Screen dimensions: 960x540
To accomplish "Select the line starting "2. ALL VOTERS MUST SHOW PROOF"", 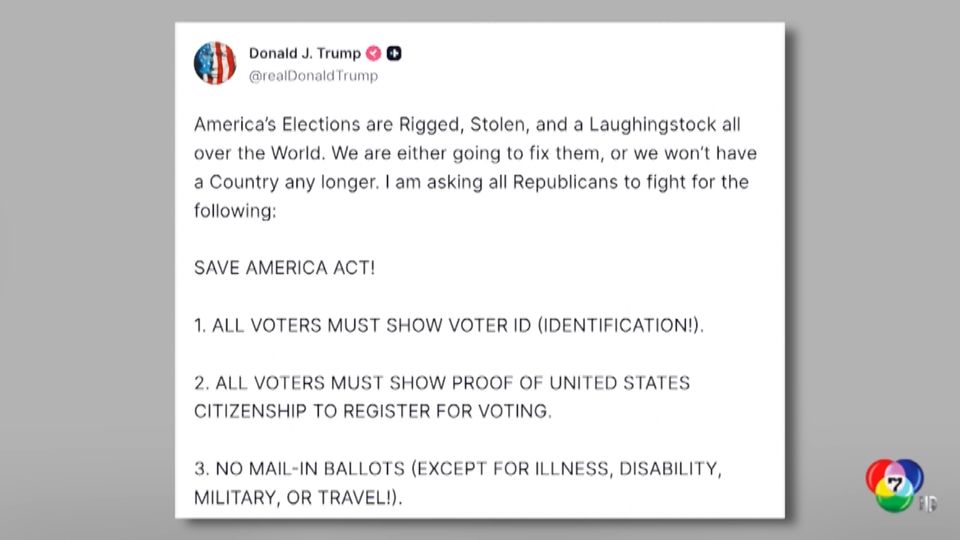I will (x=442, y=384).
